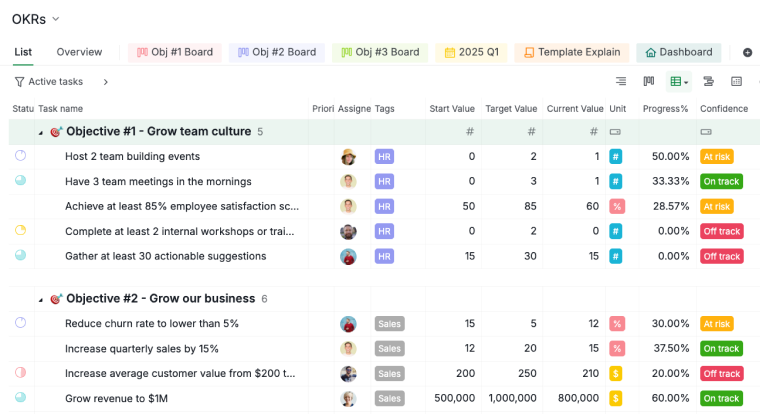Click Confidence summary icon in Objective #1 header

pyautogui.click(x=706, y=132)
